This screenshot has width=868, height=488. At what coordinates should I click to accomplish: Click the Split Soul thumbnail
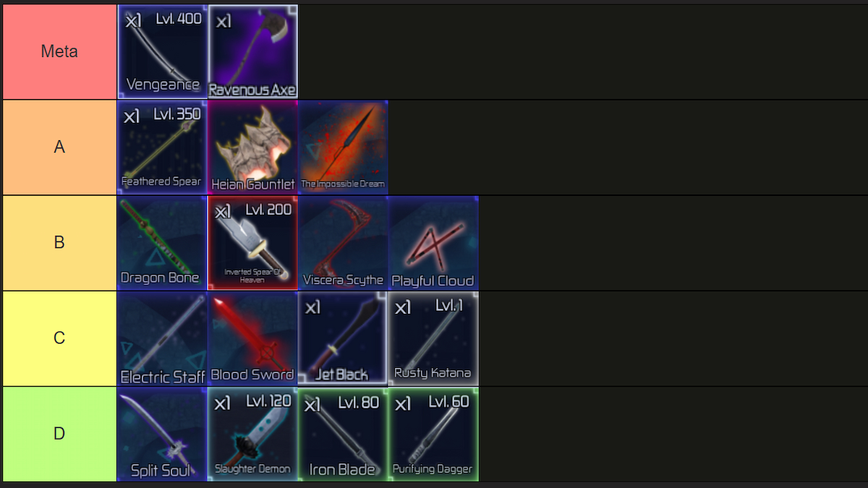tap(163, 434)
